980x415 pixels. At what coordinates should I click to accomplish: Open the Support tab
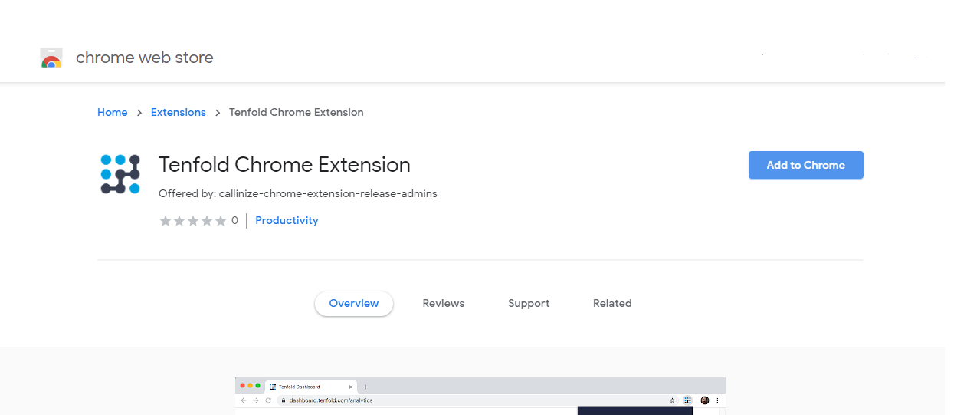coord(529,303)
